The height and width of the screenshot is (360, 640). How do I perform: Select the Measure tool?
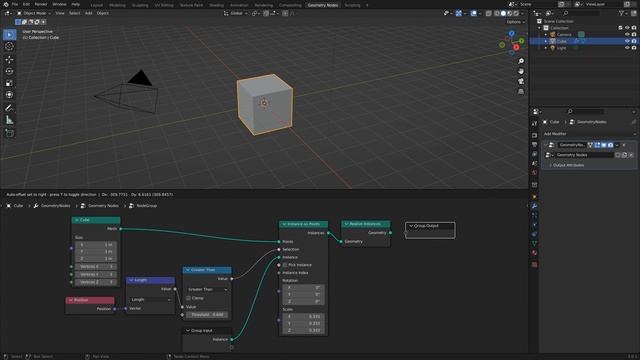point(9,120)
